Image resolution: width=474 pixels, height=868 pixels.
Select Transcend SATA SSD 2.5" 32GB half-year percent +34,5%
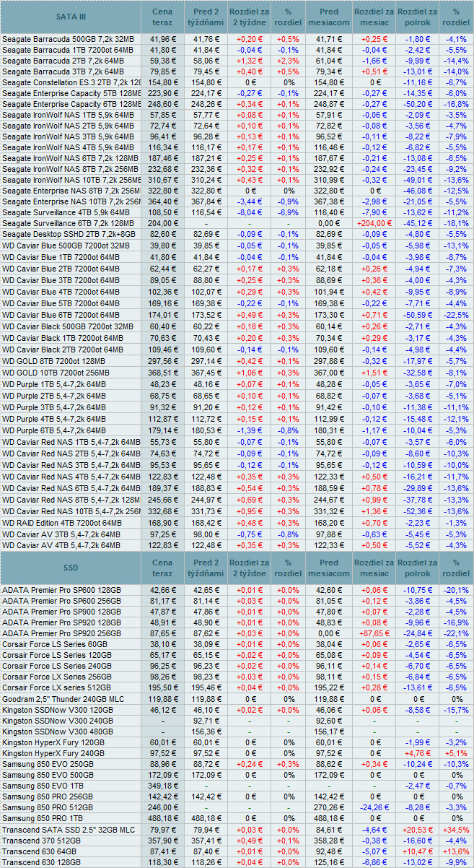click(456, 830)
